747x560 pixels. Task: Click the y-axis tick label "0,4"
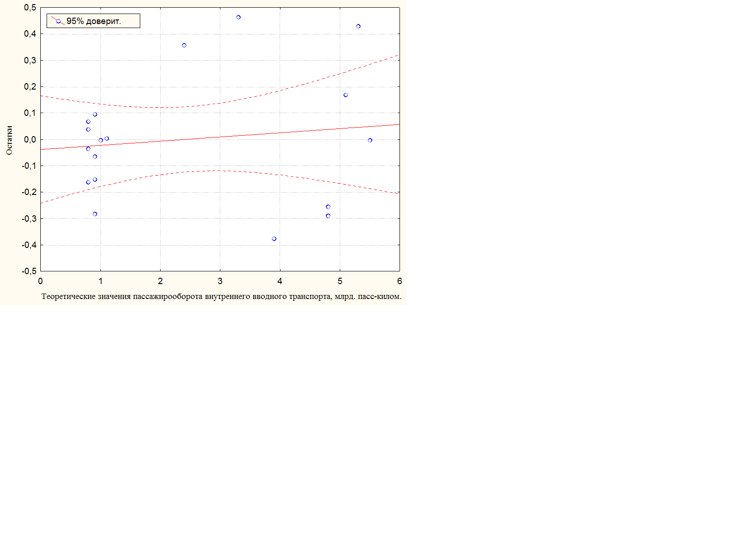pos(30,34)
